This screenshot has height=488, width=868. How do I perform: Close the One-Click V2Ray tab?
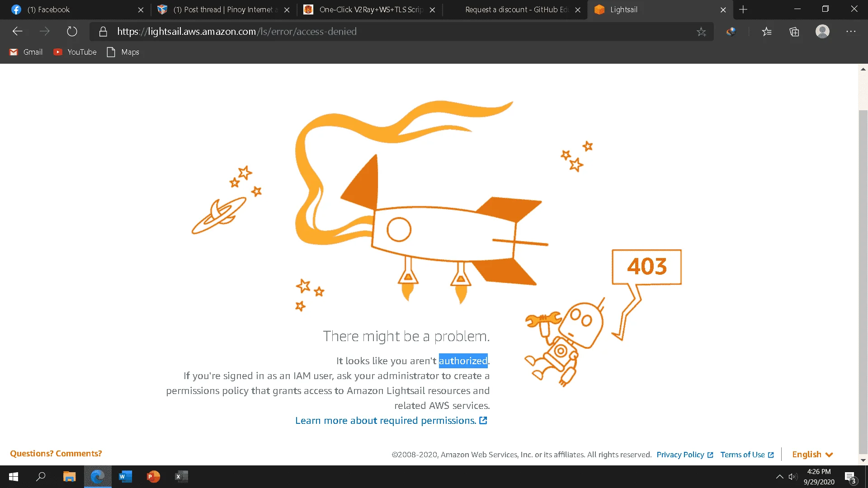(432, 9)
